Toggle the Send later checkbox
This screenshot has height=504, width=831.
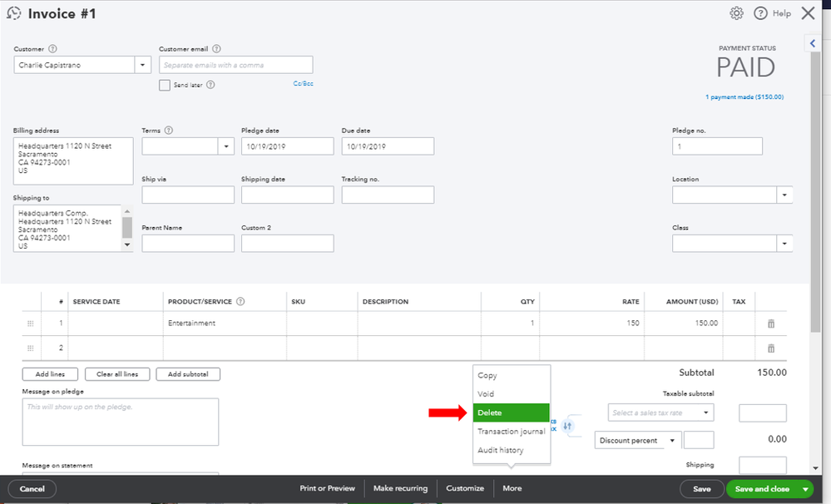click(165, 85)
